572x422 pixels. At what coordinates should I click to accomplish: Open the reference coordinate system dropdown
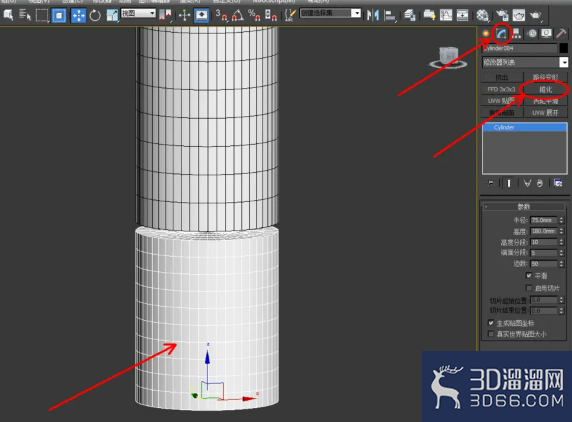pyautogui.click(x=138, y=13)
